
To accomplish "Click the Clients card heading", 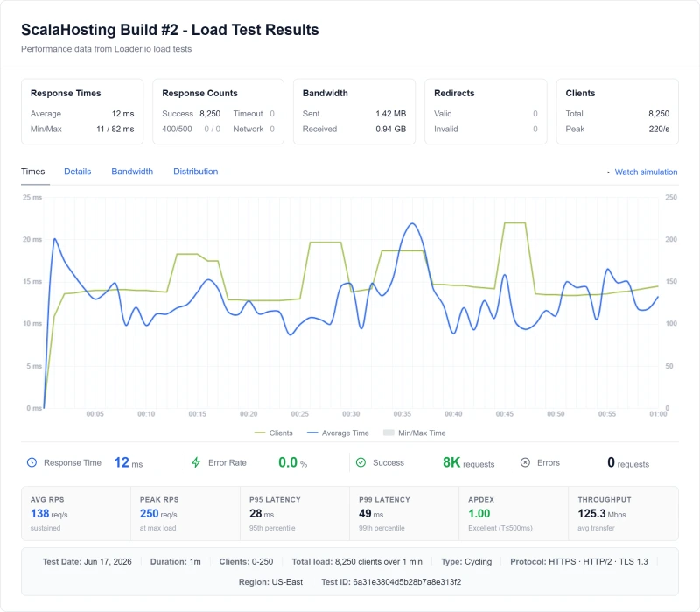I will coord(580,93).
